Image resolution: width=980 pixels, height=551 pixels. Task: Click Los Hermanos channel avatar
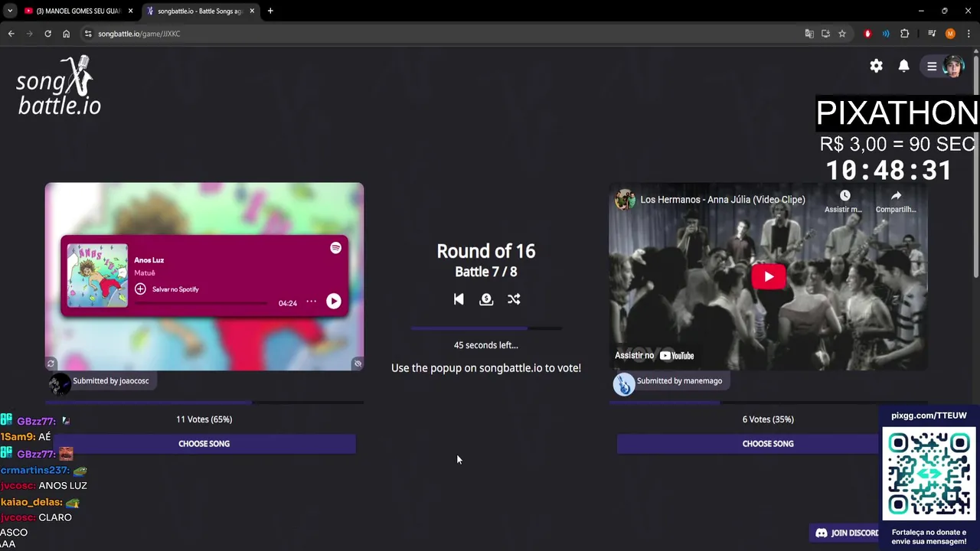pyautogui.click(x=626, y=200)
